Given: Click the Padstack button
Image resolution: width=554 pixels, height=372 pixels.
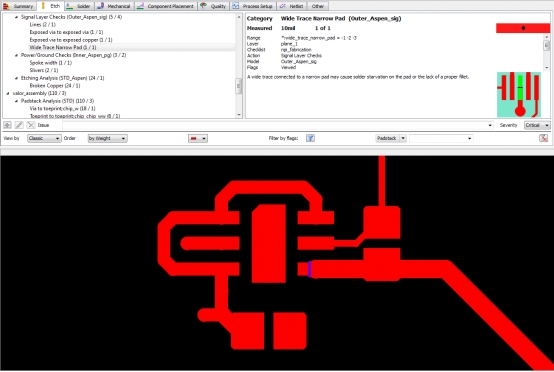Looking at the screenshot, I should pyautogui.click(x=387, y=138).
